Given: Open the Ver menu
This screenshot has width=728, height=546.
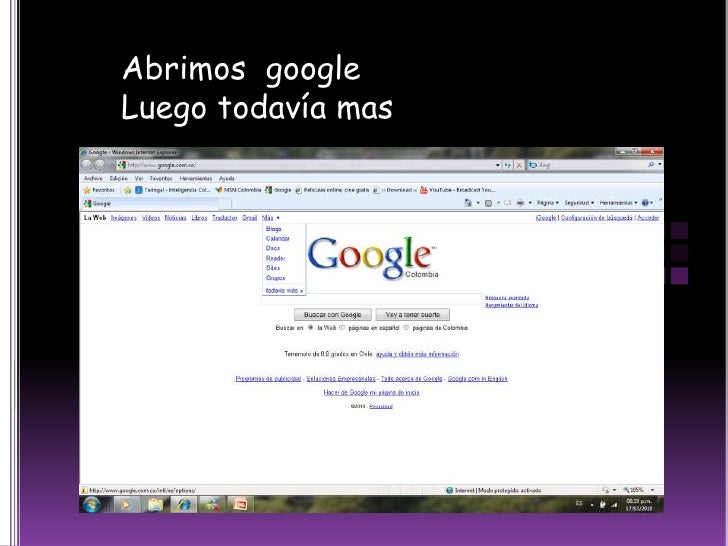Looking at the screenshot, I should 139,178.
